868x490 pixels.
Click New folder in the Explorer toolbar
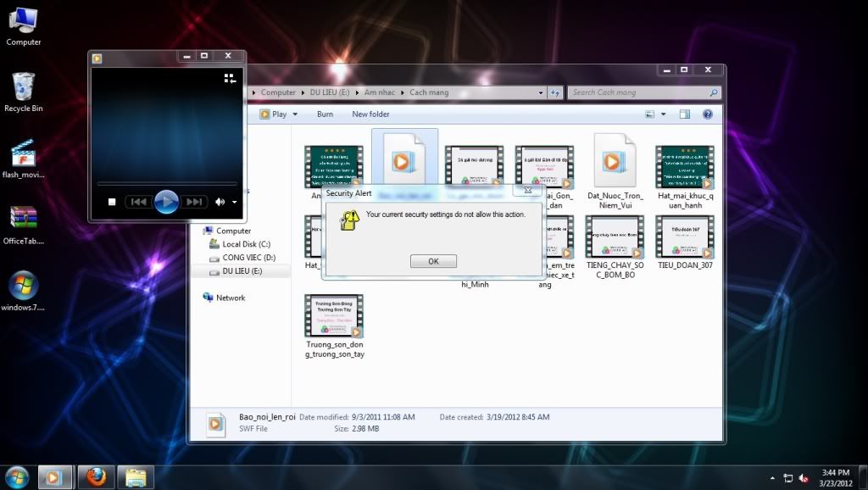point(370,114)
